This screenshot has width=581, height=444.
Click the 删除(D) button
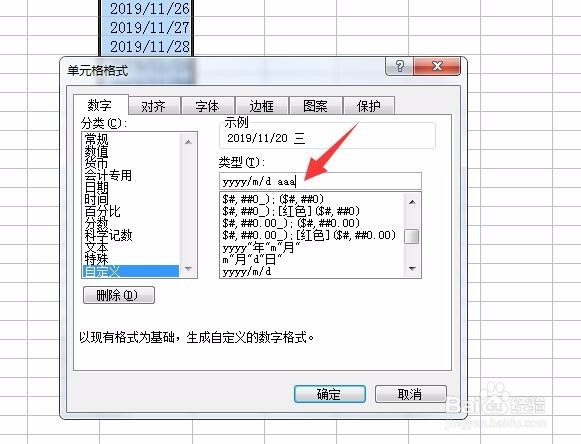tap(119, 295)
